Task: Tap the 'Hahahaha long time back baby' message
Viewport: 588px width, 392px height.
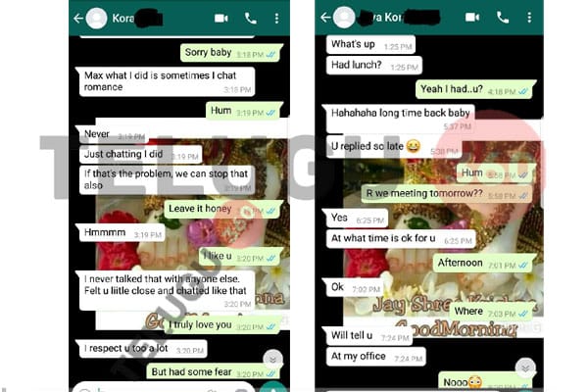Action: tap(401, 119)
